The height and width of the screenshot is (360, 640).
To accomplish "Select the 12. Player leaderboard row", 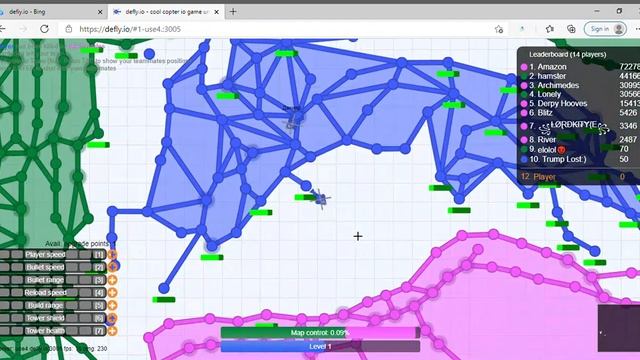I will tap(580, 177).
